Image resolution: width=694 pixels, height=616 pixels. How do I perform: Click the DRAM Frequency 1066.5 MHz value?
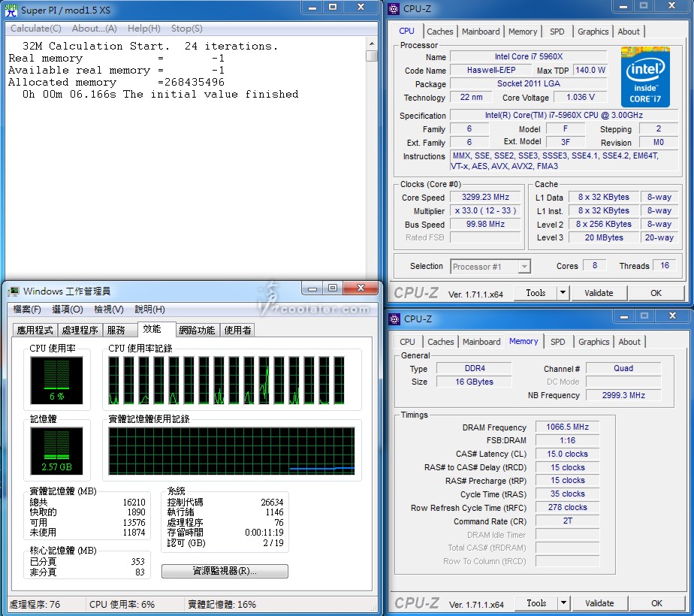tap(567, 427)
